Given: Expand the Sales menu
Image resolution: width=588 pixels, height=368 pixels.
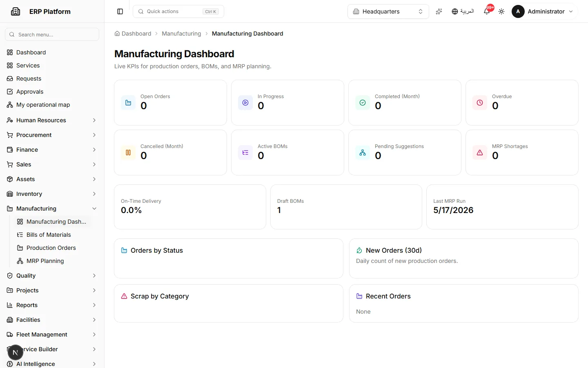Looking at the screenshot, I should 52,164.
